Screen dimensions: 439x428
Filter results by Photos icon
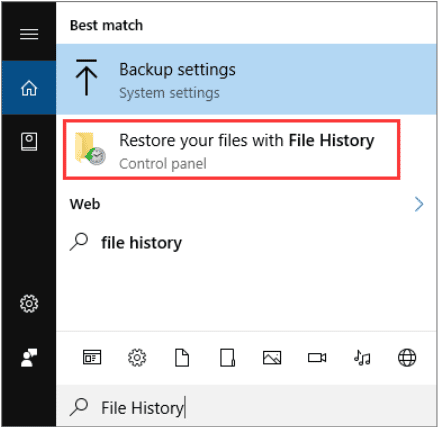pyautogui.click(x=272, y=358)
